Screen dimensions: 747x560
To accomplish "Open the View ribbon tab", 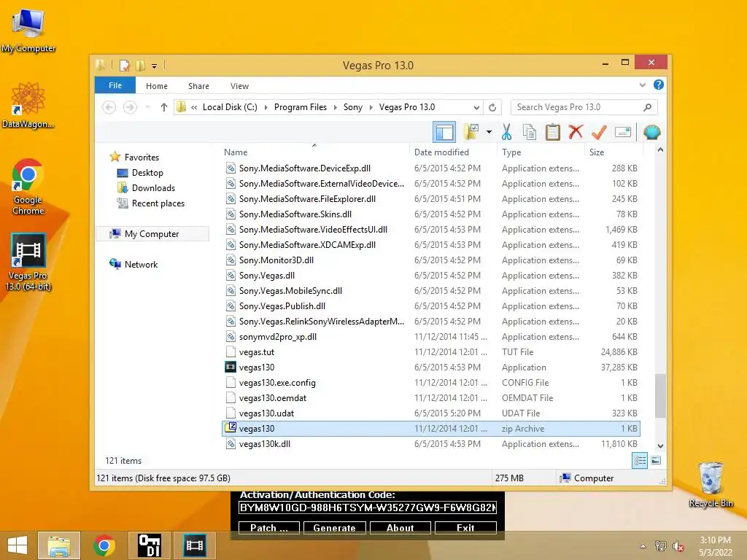I will click(239, 86).
